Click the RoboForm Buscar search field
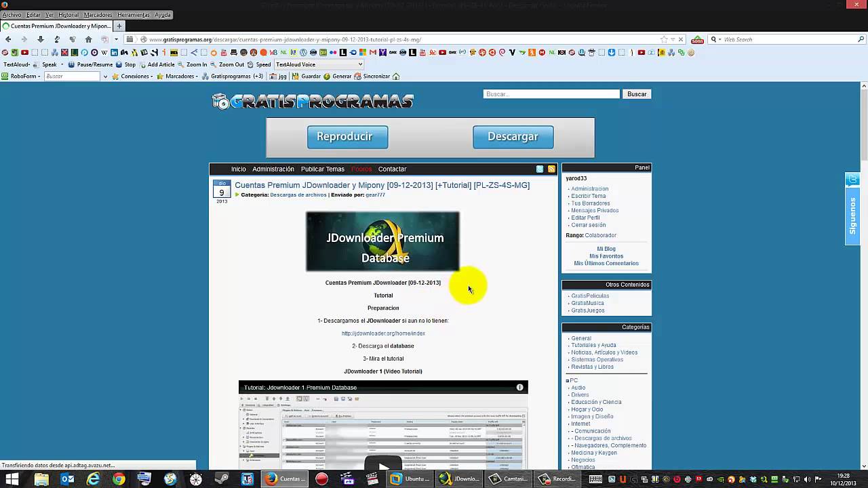The width and height of the screenshot is (868, 488). [71, 77]
